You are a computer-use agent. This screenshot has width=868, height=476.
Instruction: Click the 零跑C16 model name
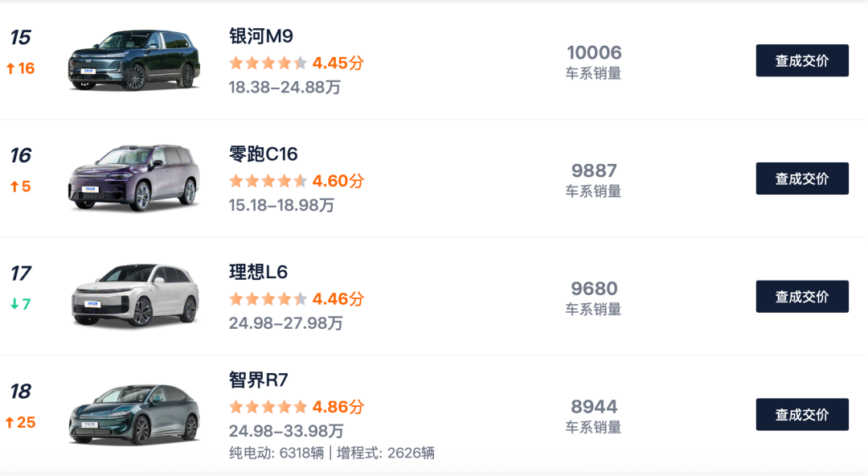(x=264, y=154)
